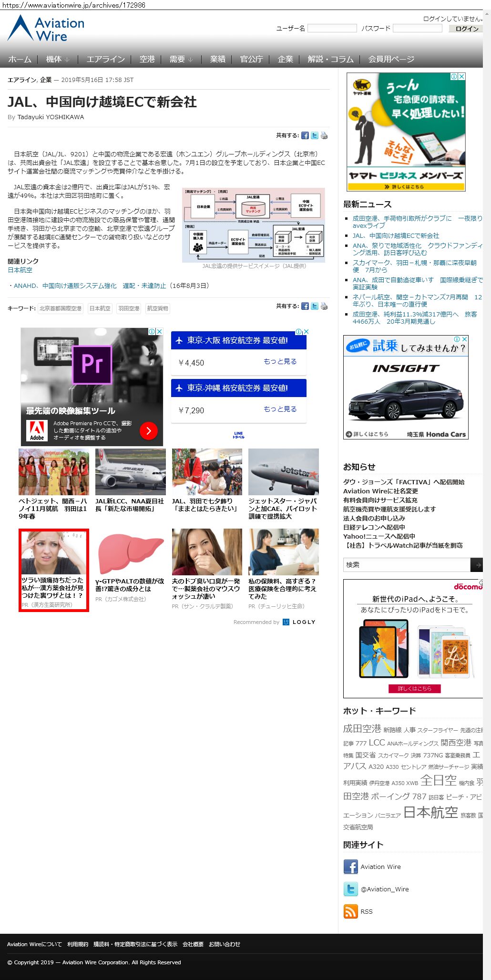Image resolution: width=491 pixels, height=980 pixels.
Task: Open the 企業 menu item
Action: pos(285,59)
